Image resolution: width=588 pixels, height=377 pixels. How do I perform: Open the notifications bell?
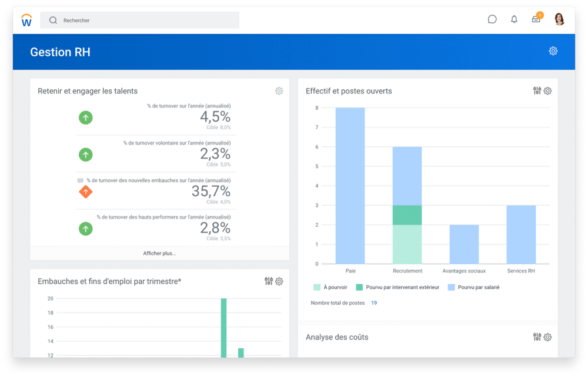[514, 19]
